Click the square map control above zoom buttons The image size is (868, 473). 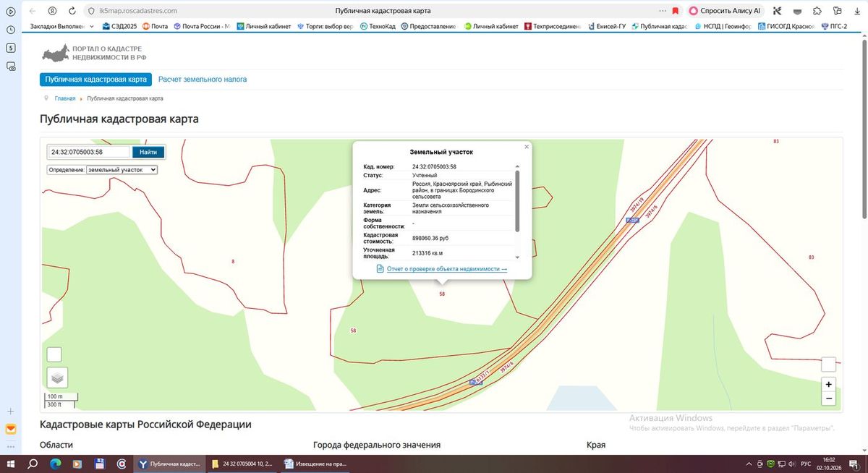[829, 365]
